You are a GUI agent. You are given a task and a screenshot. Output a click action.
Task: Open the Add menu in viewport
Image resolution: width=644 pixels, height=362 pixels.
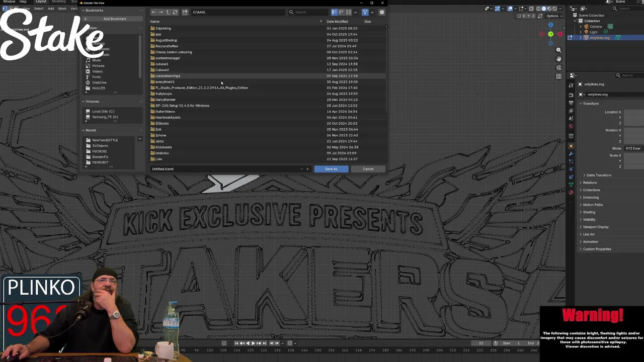51,9
